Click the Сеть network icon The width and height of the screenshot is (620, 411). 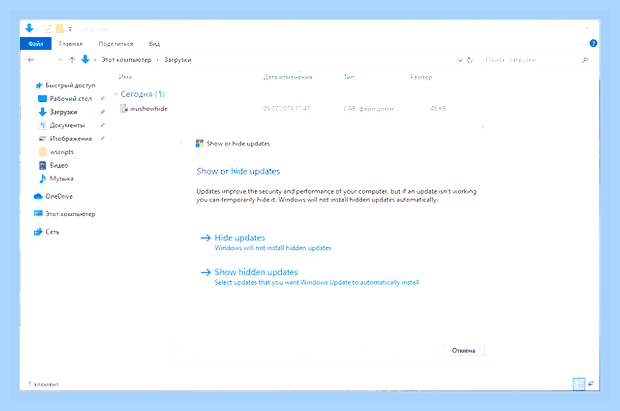click(38, 232)
